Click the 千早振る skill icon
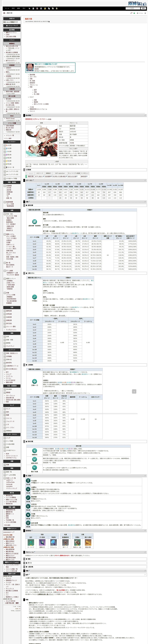The image size is (148, 644). click(x=34, y=297)
